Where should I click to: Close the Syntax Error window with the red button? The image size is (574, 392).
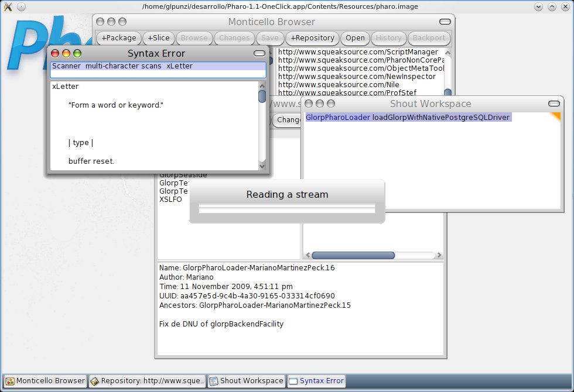pos(55,53)
